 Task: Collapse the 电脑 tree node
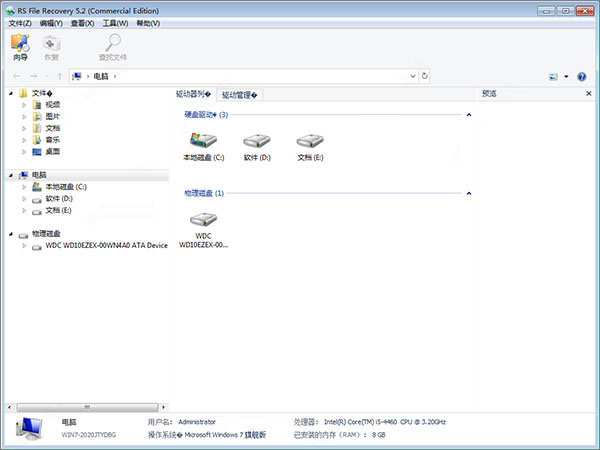[11, 175]
